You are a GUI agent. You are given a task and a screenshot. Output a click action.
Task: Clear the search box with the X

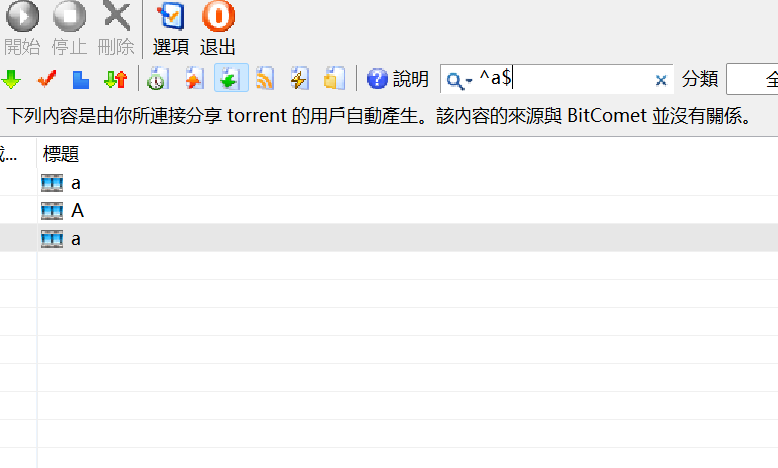(660, 80)
